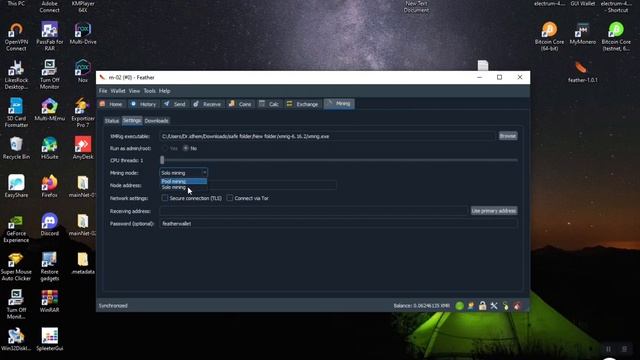The width and height of the screenshot is (640, 360).
Task: Open the Downloads sub-tab in Mining
Action: point(156,121)
